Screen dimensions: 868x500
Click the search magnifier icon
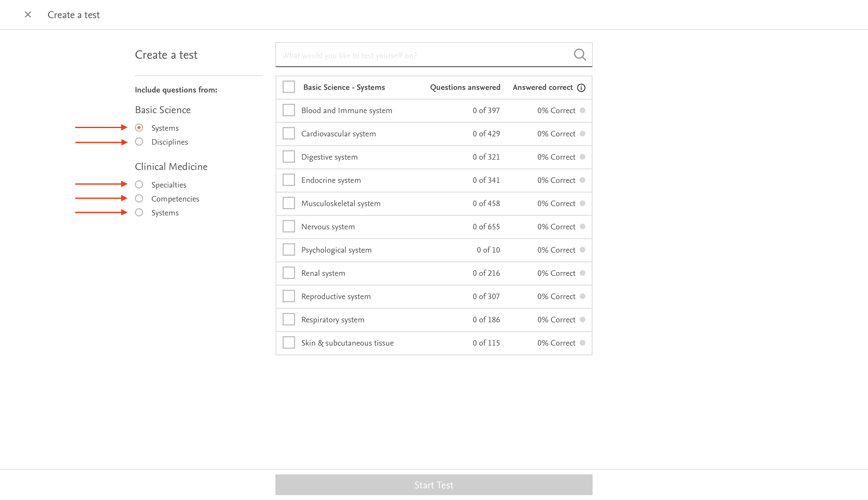click(x=580, y=54)
